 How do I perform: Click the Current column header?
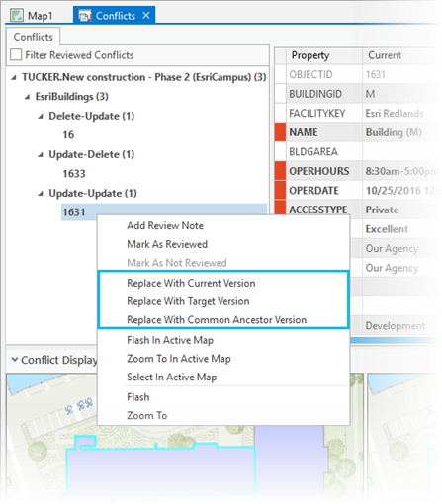click(385, 55)
